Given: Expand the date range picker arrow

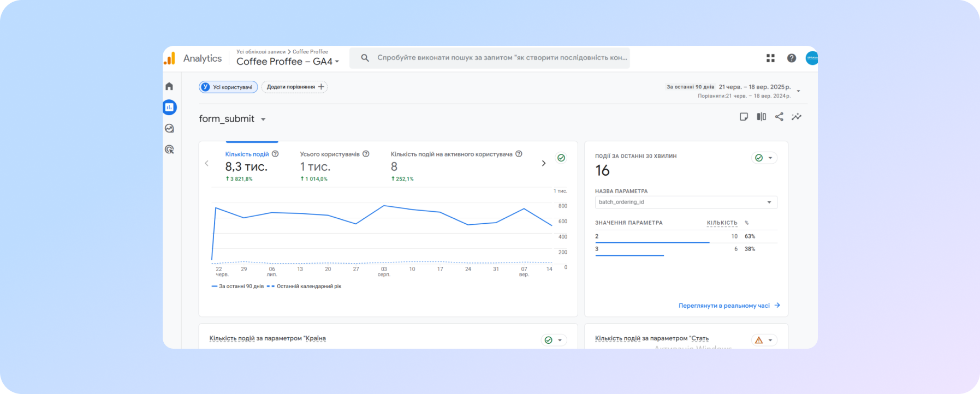Looking at the screenshot, I should pos(798,91).
